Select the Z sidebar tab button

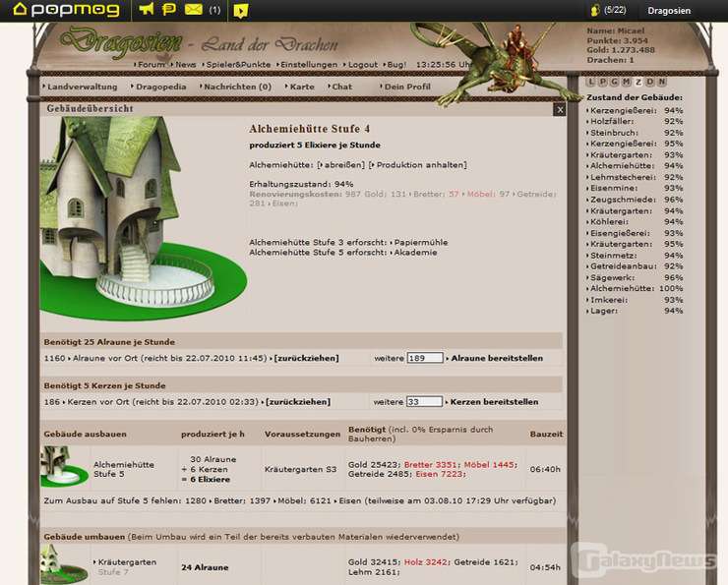click(x=638, y=83)
